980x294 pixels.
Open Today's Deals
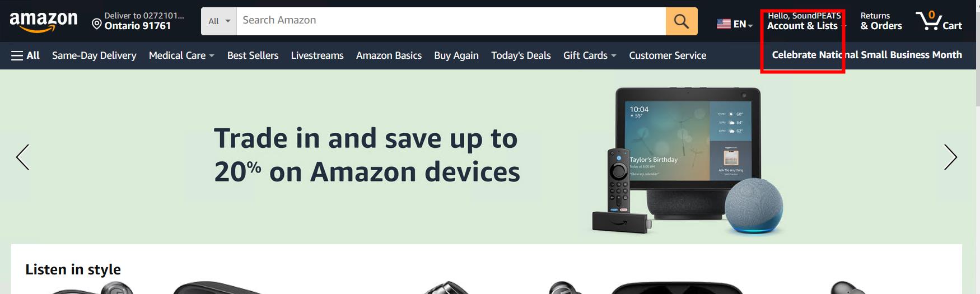coord(521,55)
